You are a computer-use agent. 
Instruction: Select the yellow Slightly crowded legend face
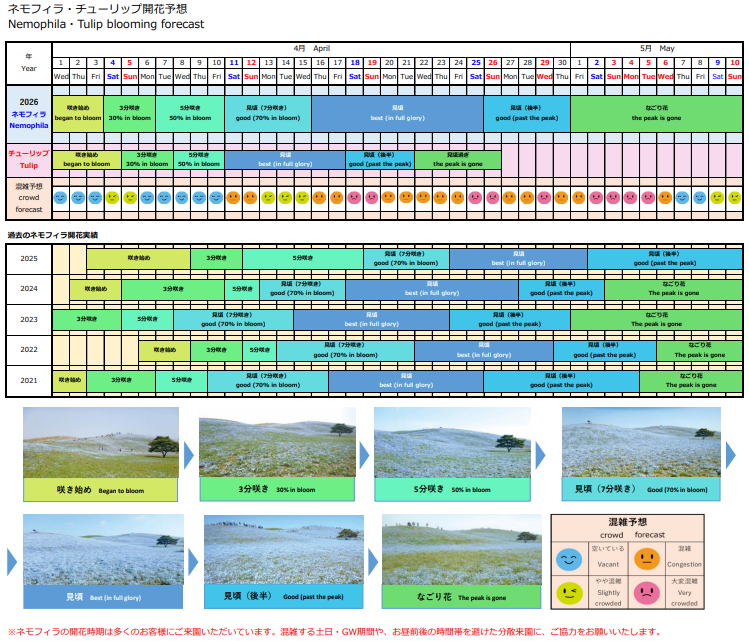(569, 591)
